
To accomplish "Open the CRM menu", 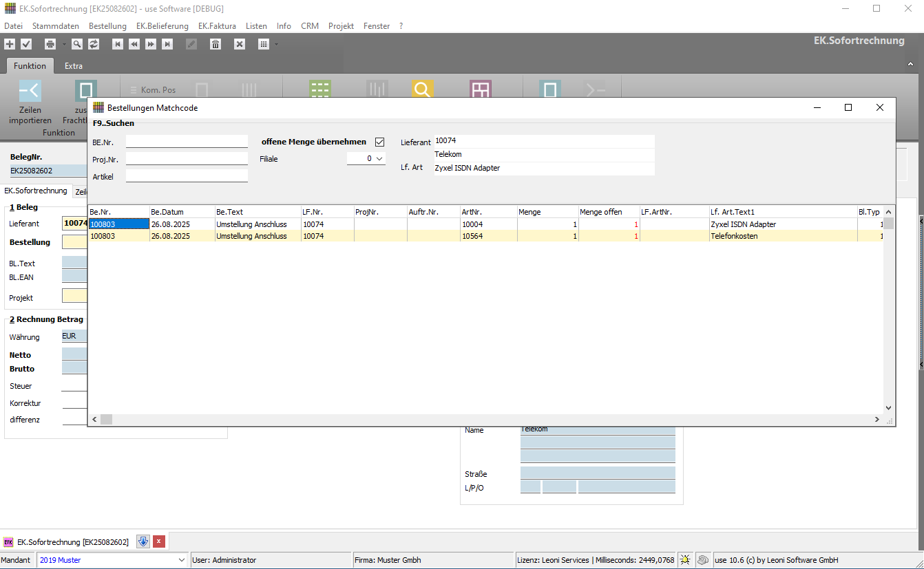I will coord(310,25).
